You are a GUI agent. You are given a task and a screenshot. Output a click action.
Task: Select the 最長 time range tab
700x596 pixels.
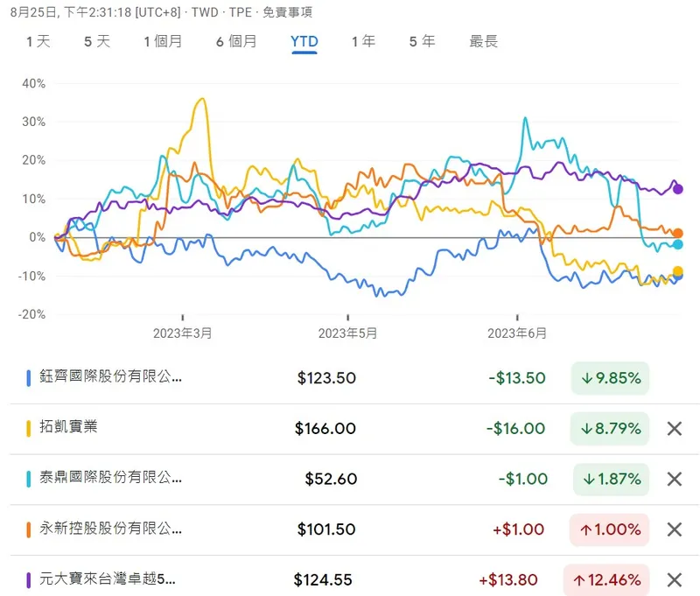483,41
